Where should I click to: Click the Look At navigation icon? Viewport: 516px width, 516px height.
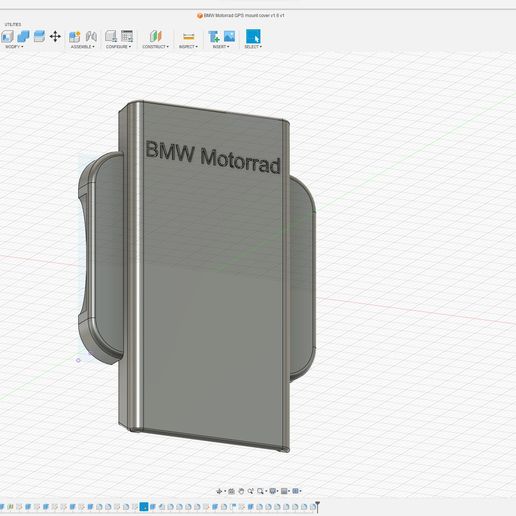(231, 491)
